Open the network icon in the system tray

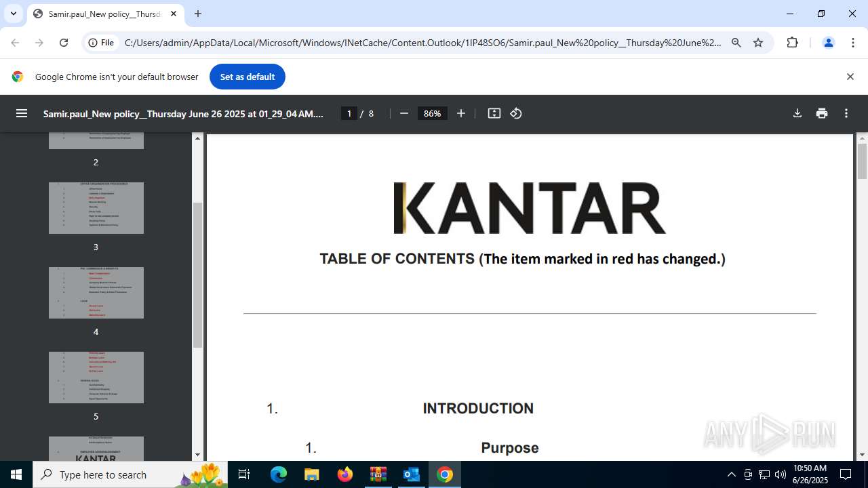tap(764, 474)
